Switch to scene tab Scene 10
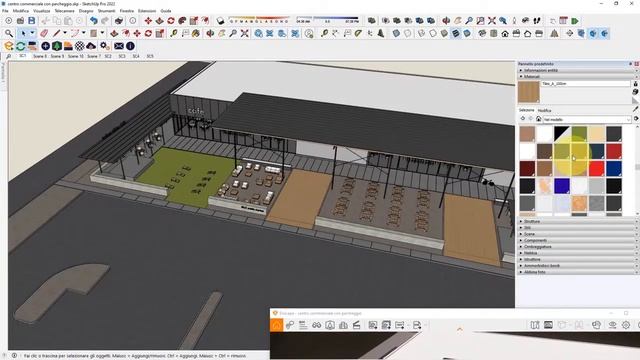This screenshot has height=360, width=640. point(76,56)
